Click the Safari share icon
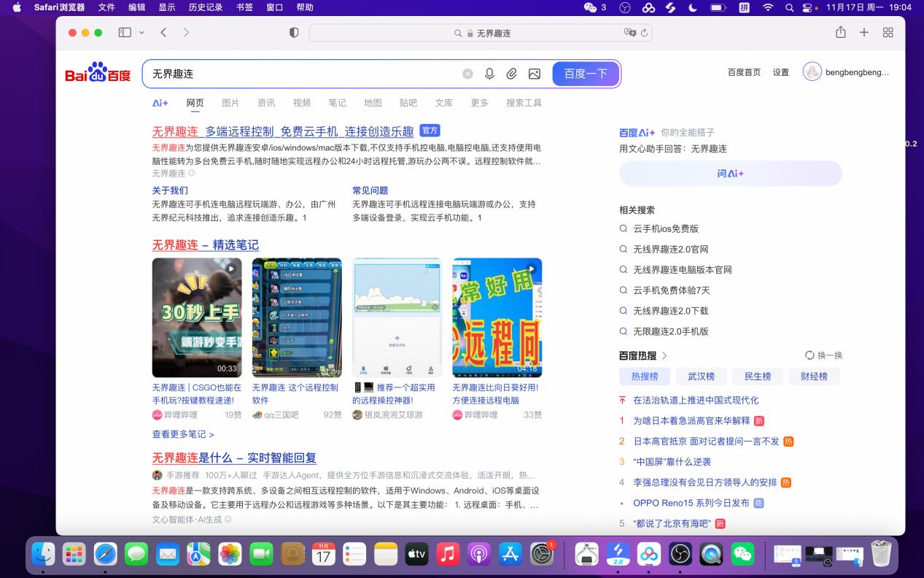 (x=840, y=32)
